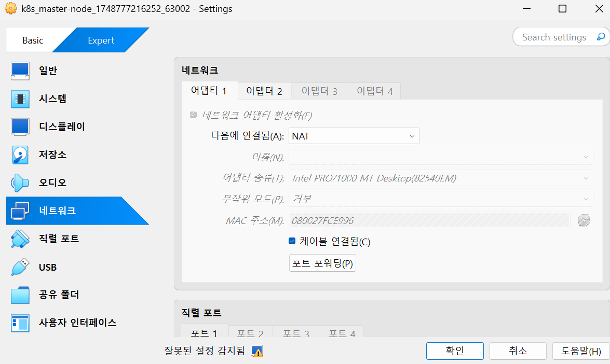Screen dimensions: 610x364
Task: Select the 포트 4 serial tab
Action: pos(342,333)
